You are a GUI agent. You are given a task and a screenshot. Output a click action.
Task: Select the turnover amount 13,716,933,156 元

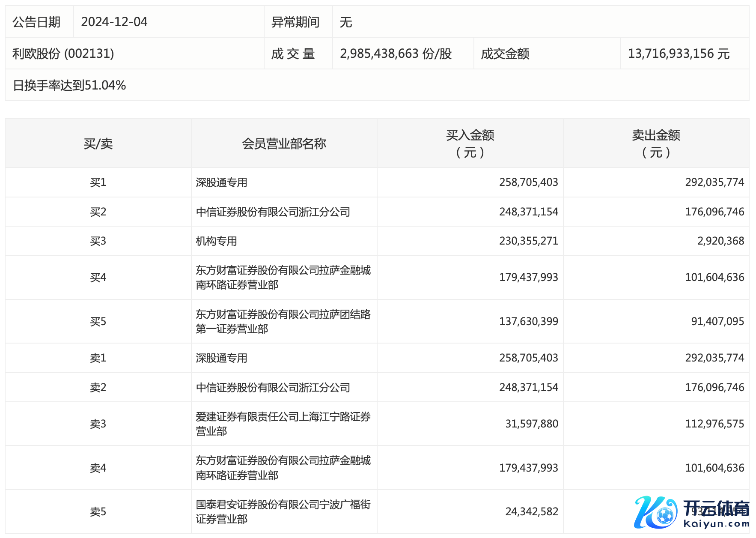click(679, 54)
